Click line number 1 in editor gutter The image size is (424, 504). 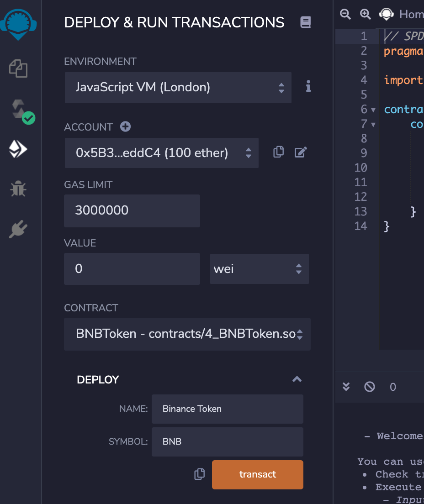(x=364, y=36)
